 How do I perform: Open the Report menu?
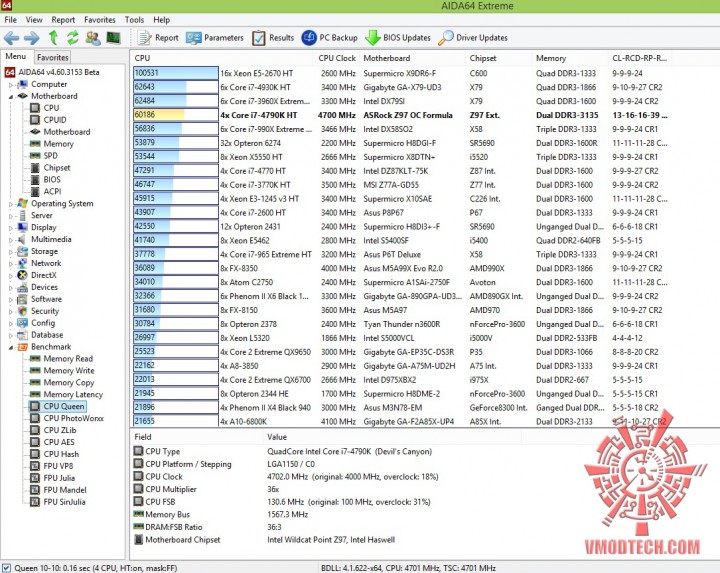63,20
